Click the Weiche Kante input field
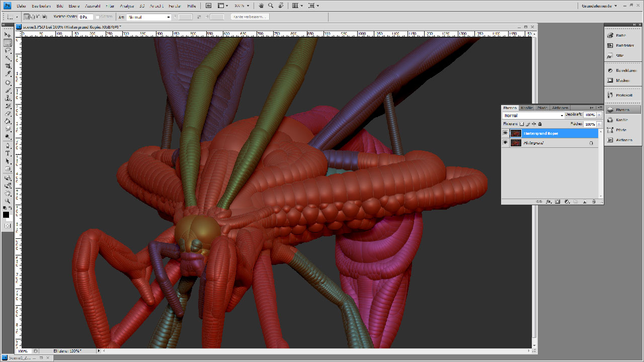The height and width of the screenshot is (362, 644). click(86, 17)
